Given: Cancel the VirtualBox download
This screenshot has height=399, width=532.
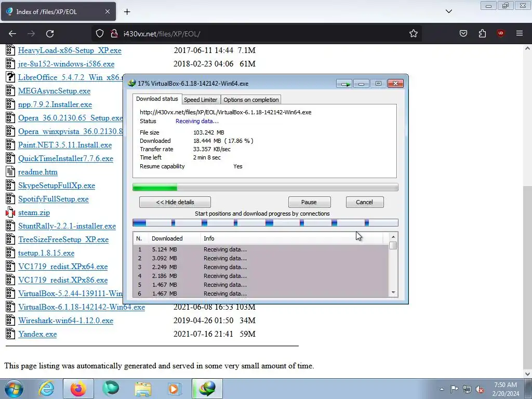Looking at the screenshot, I should click(x=364, y=202).
